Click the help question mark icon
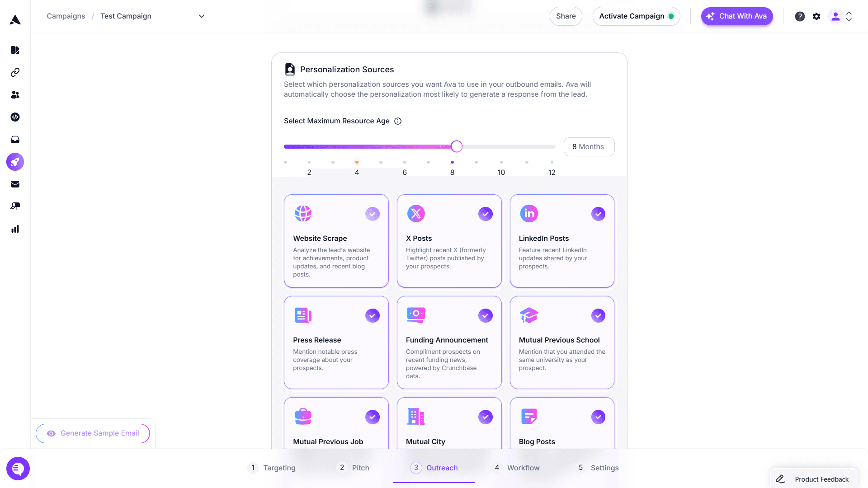 (800, 16)
